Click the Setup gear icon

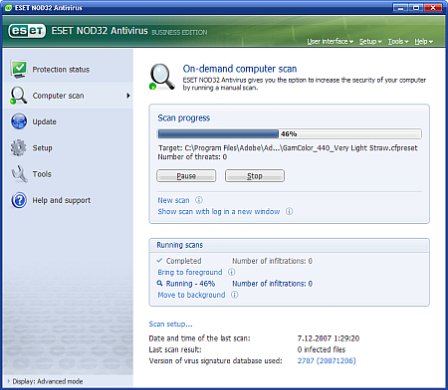pyautogui.click(x=19, y=148)
